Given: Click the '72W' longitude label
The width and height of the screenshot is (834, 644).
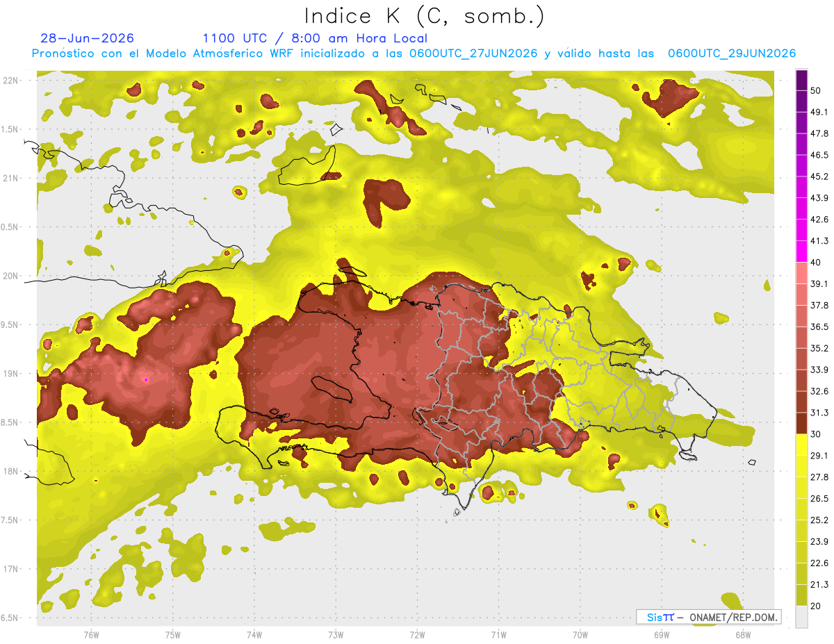Looking at the screenshot, I should coord(417,634).
